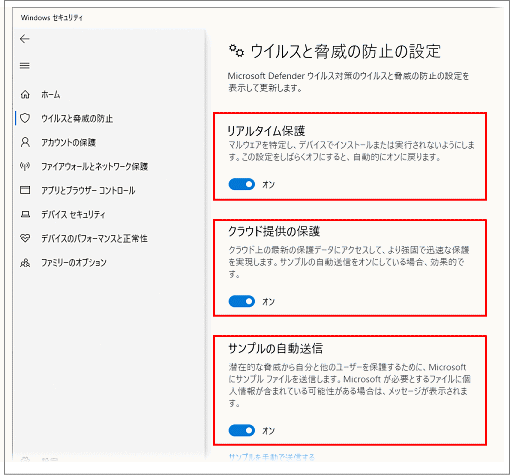Click the heart icon for device performance
510x475 pixels.
tap(25, 238)
